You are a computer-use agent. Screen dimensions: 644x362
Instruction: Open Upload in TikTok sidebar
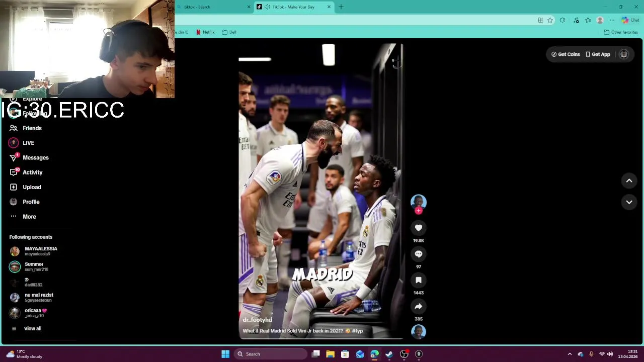click(32, 187)
